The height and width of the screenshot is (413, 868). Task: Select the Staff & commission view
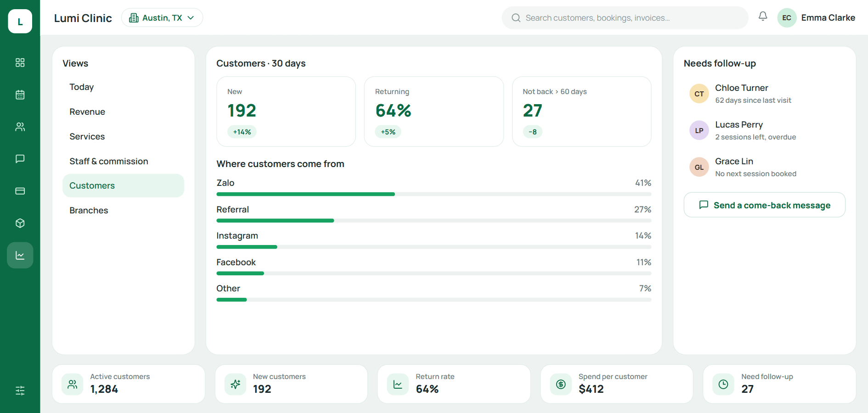[x=123, y=162]
